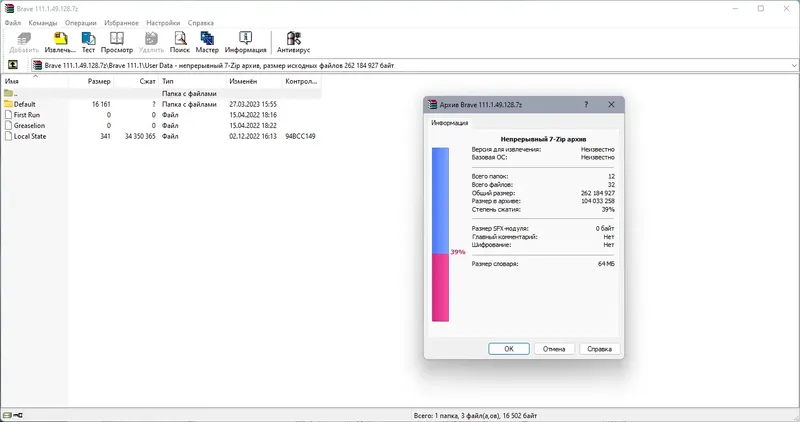Click the 'Непрерывный 7-Zip архив' heading
This screenshot has width=800, height=422.
pyautogui.click(x=543, y=139)
